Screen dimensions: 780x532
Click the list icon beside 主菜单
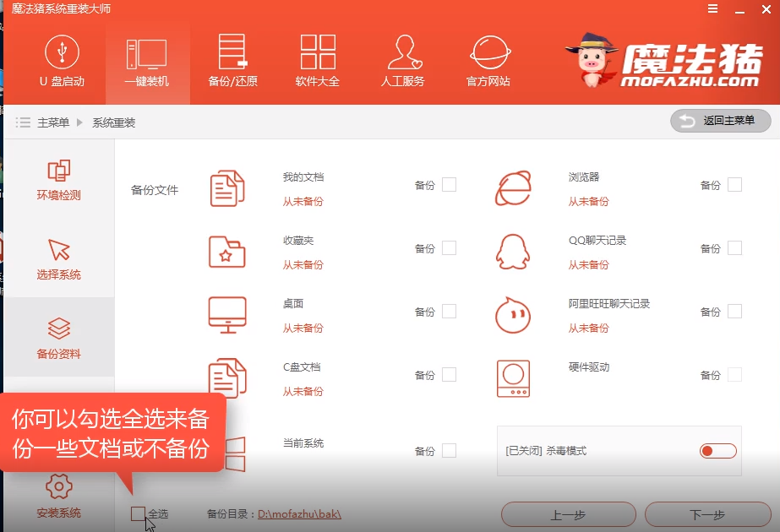(x=24, y=121)
